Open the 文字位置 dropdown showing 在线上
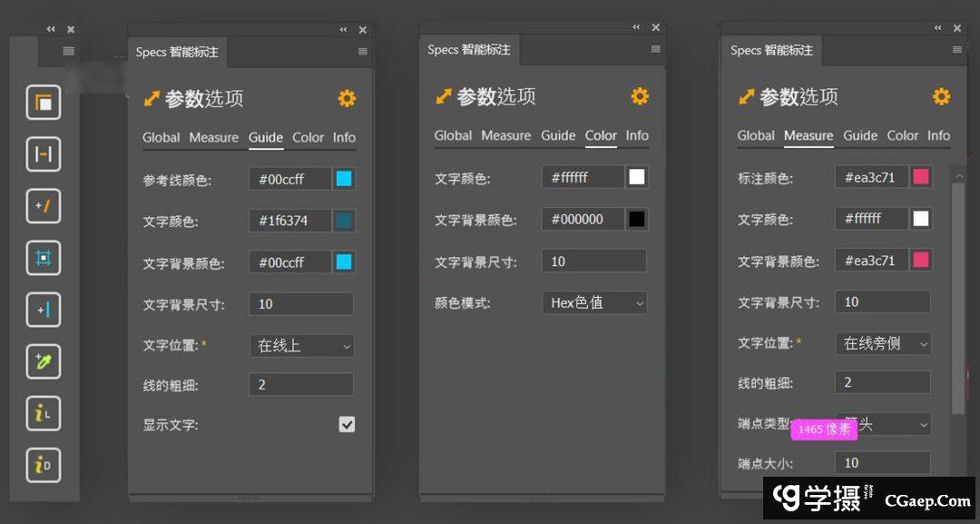Screen dimensions: 980x524 (x=301, y=345)
